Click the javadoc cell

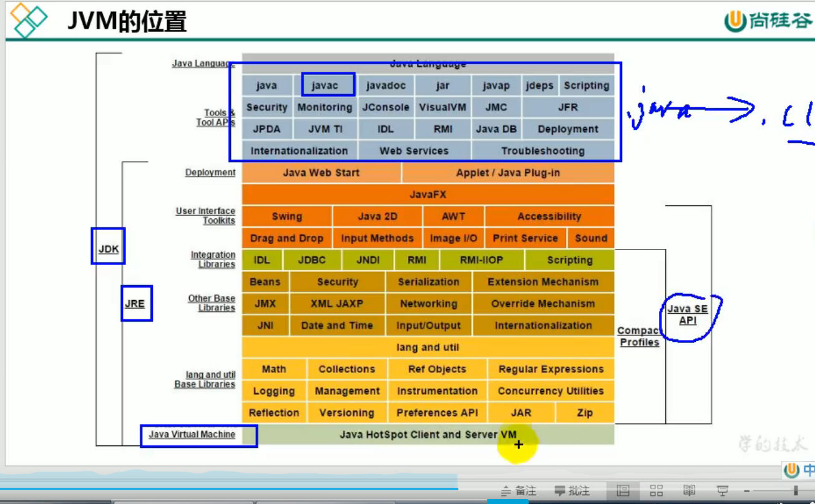(386, 85)
